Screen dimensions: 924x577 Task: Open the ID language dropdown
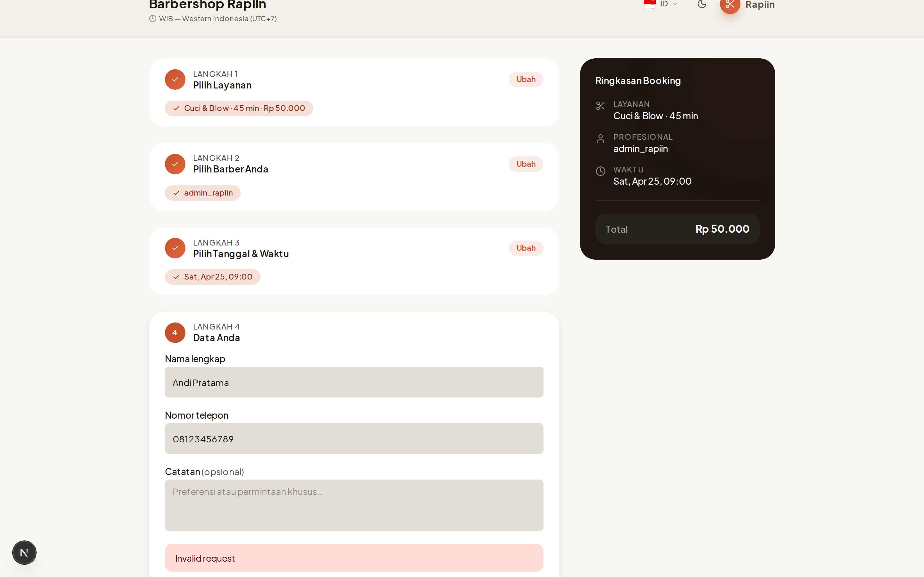[x=668, y=4]
